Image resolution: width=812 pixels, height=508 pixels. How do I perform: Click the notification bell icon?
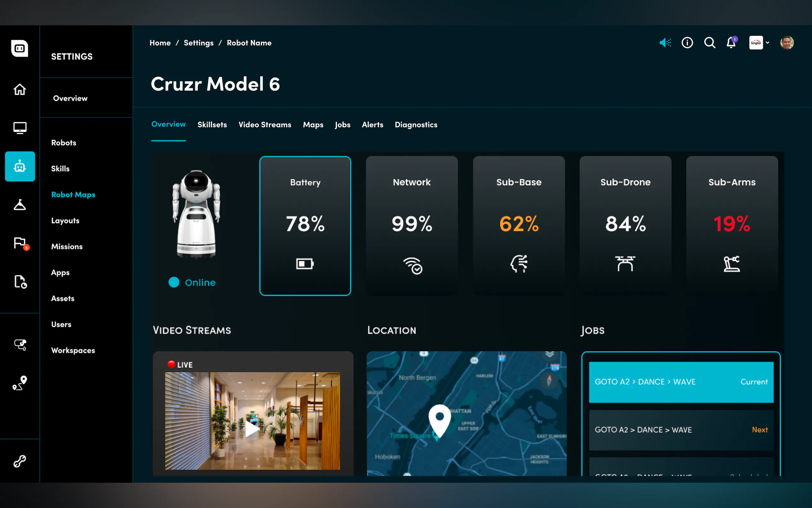(731, 43)
